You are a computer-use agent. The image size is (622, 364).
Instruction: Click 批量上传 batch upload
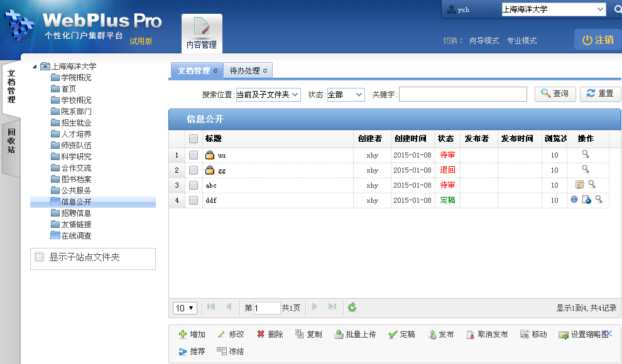[x=355, y=335]
